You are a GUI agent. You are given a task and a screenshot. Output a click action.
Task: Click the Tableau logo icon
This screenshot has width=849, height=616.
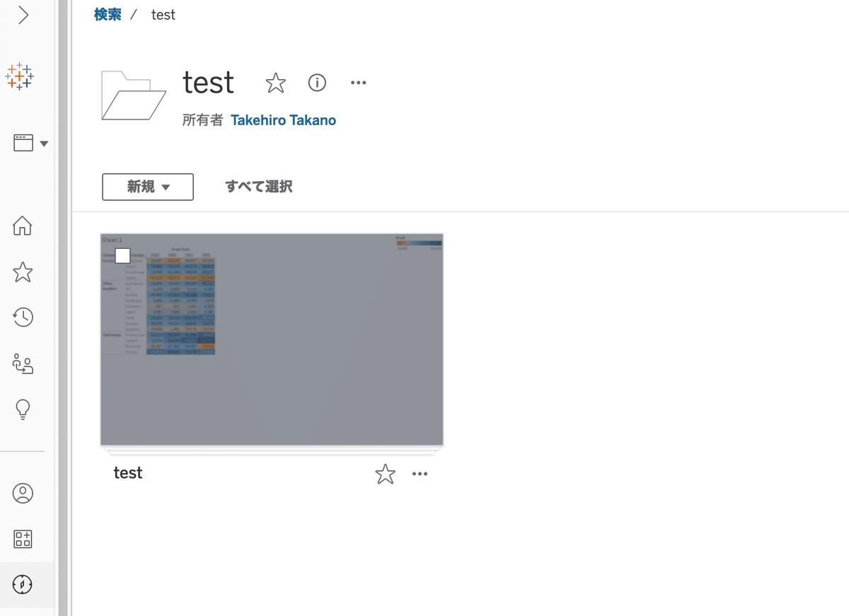point(20,76)
